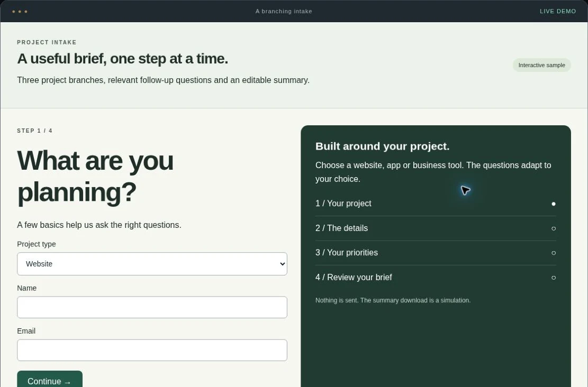The height and width of the screenshot is (387, 588).
Task: Click the 'Email' field label
Action: (x=26, y=331)
